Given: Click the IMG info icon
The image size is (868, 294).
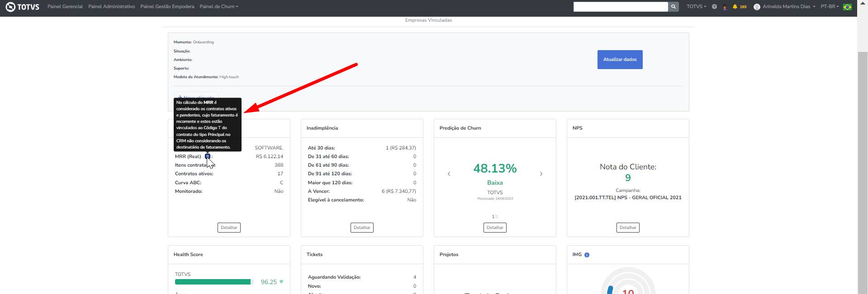Looking at the screenshot, I should (587, 255).
